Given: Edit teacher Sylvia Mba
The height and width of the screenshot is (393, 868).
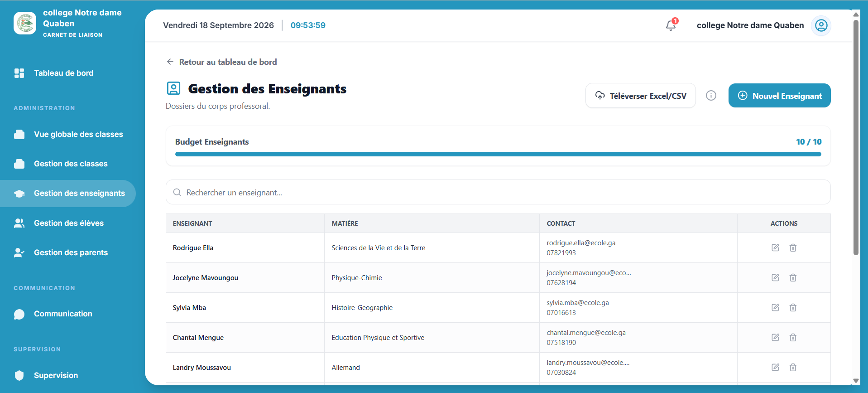Looking at the screenshot, I should click(x=775, y=307).
